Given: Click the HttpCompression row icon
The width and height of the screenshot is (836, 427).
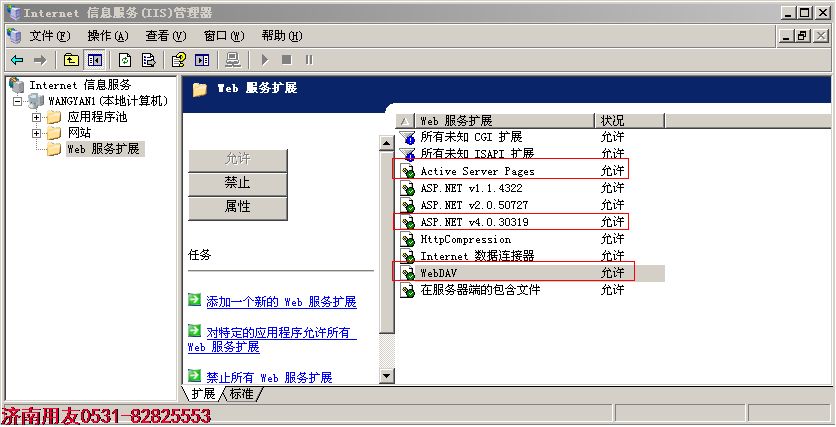Looking at the screenshot, I should click(x=408, y=239).
